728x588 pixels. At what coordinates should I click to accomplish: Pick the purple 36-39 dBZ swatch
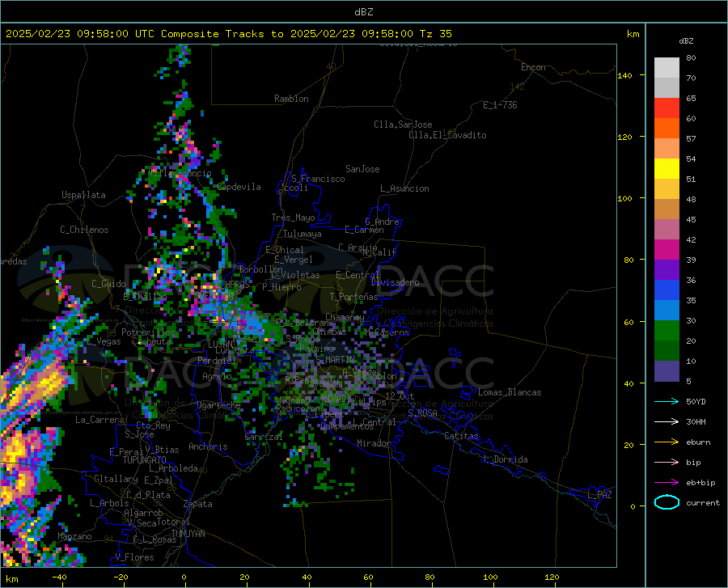(x=667, y=270)
